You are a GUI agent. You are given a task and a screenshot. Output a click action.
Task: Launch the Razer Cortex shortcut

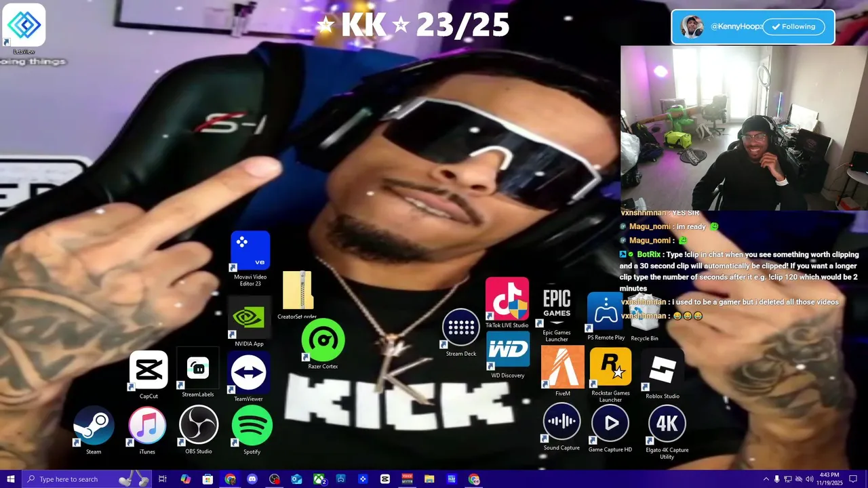[x=323, y=344]
